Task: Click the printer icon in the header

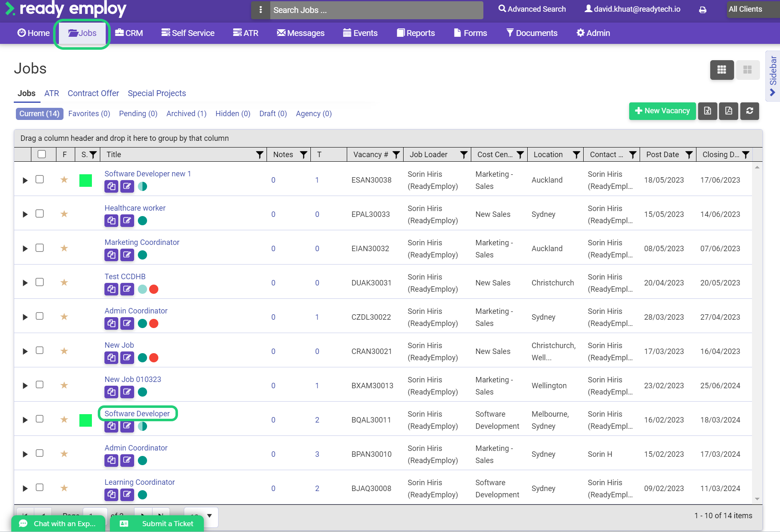Action: tap(703, 10)
